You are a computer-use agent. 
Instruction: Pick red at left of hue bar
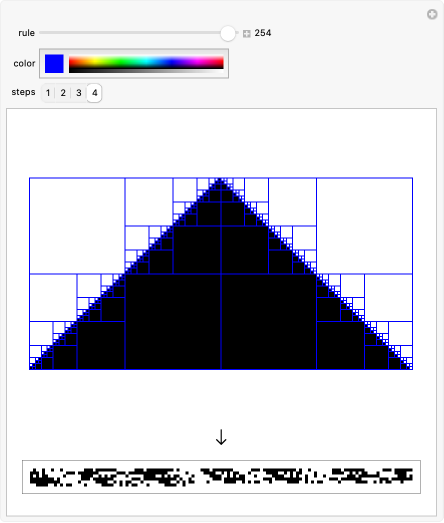71,61
